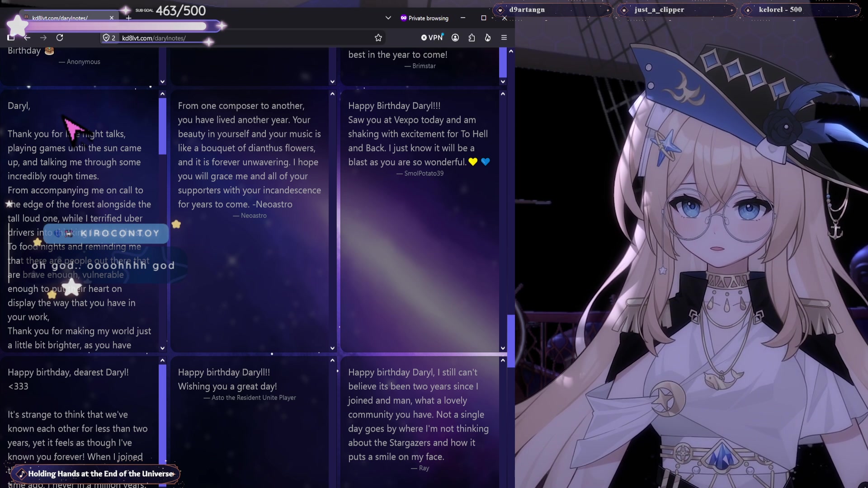
Task: Click scroll-down arrow on the SmolPotato39 card
Action: coord(503,348)
